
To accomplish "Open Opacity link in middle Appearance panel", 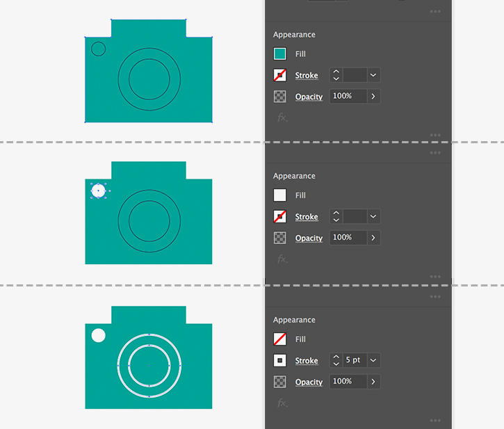I will (309, 238).
